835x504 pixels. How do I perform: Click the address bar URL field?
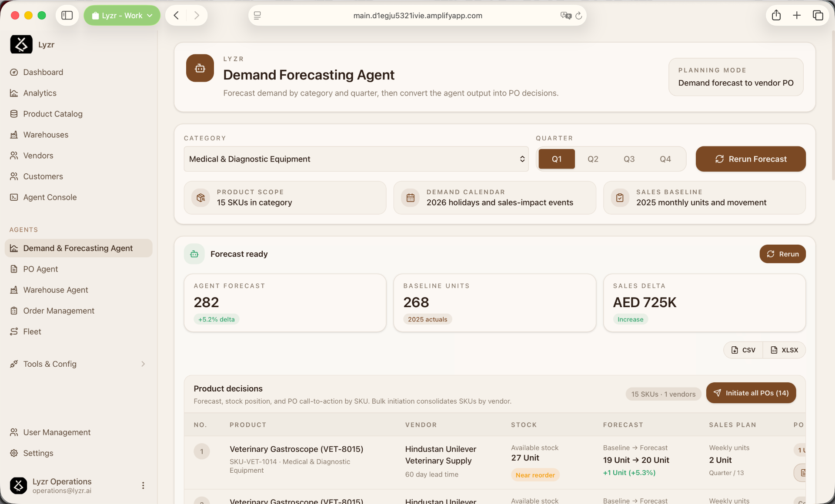pyautogui.click(x=417, y=16)
